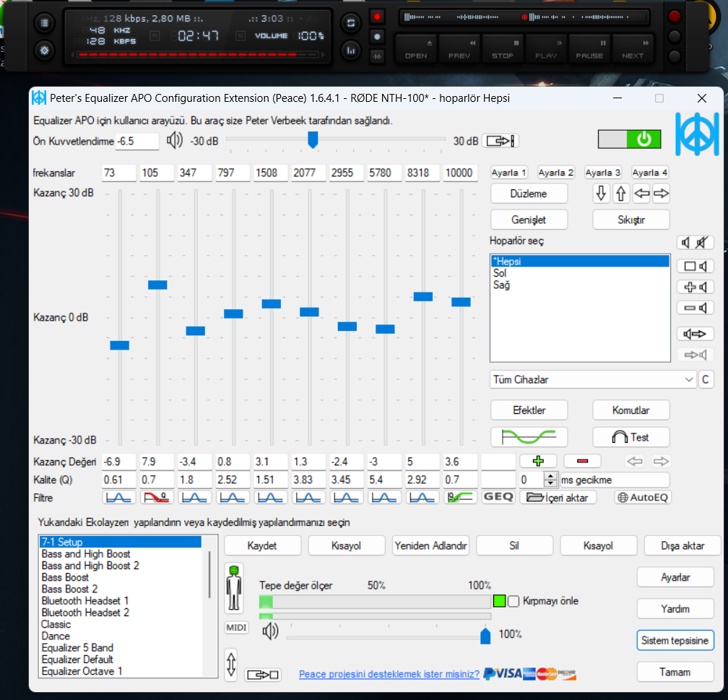Click the human figure icon above MIDI
The height and width of the screenshot is (700, 728).
coord(234,587)
